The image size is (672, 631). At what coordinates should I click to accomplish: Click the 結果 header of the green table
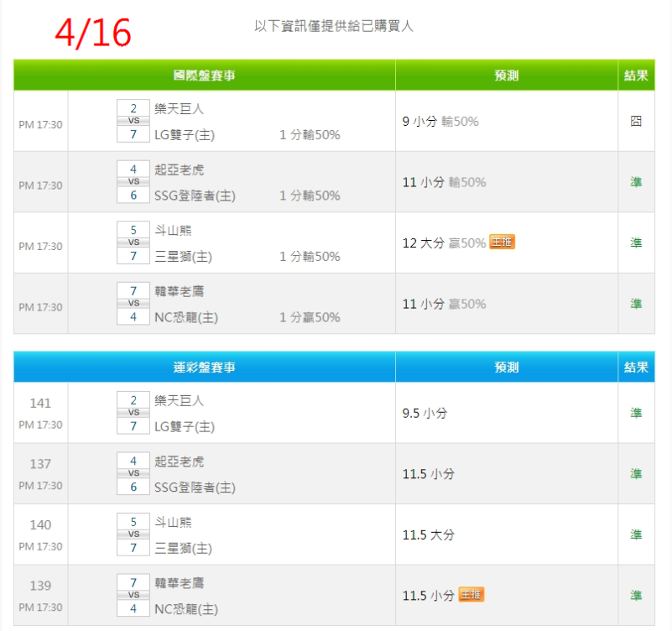point(636,75)
